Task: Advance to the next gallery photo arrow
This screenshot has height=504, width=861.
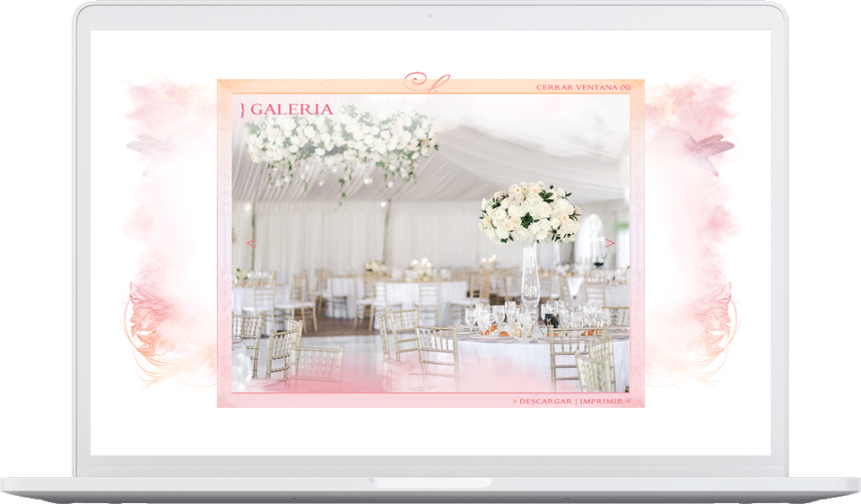Action: pyautogui.click(x=610, y=243)
